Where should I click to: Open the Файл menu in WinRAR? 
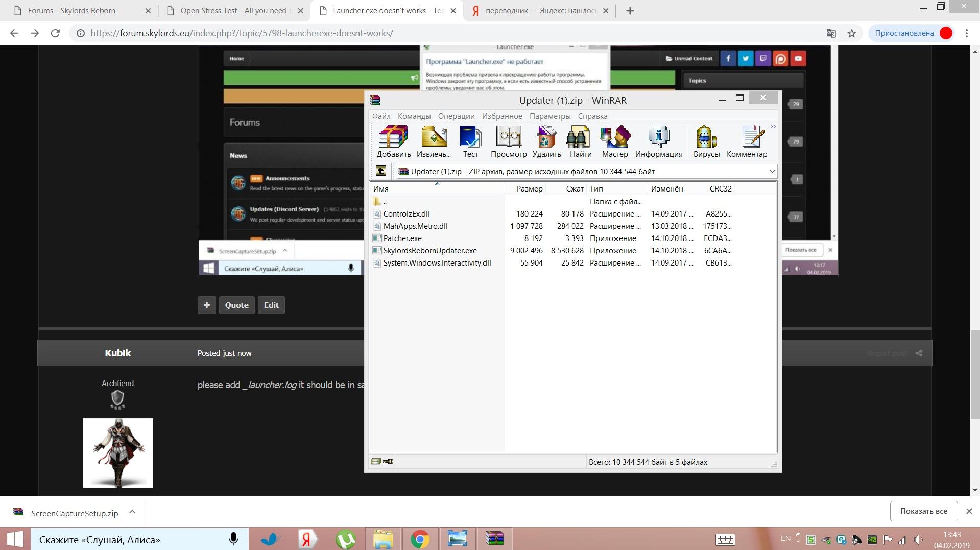(x=381, y=116)
